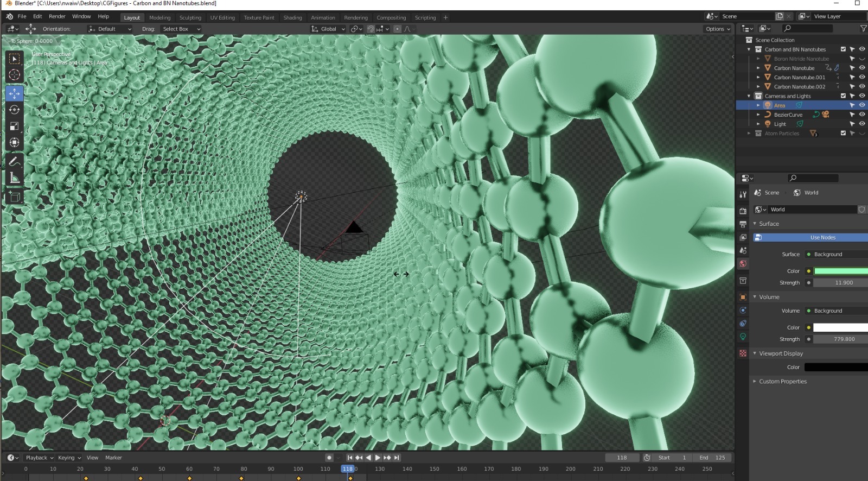The image size is (868, 481).
Task: Show the Boron Nitride Nanotube object
Action: pos(861,59)
